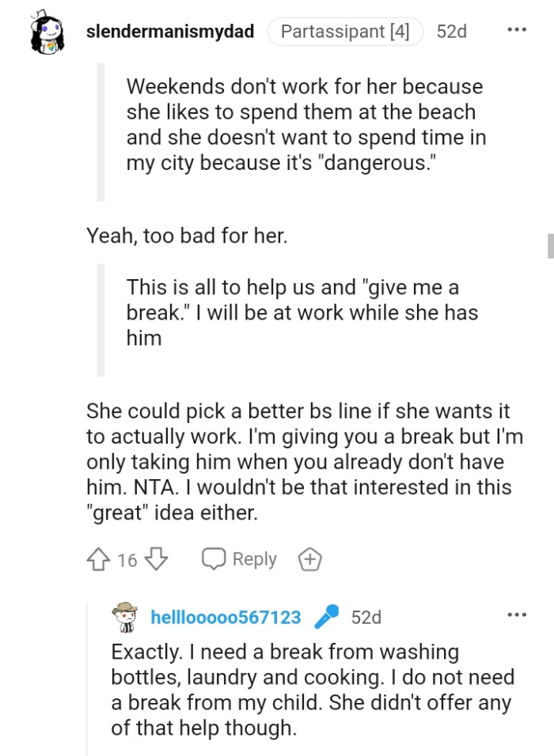The width and height of the screenshot is (554, 756).
Task: Click the Reply label text
Action: tap(253, 559)
